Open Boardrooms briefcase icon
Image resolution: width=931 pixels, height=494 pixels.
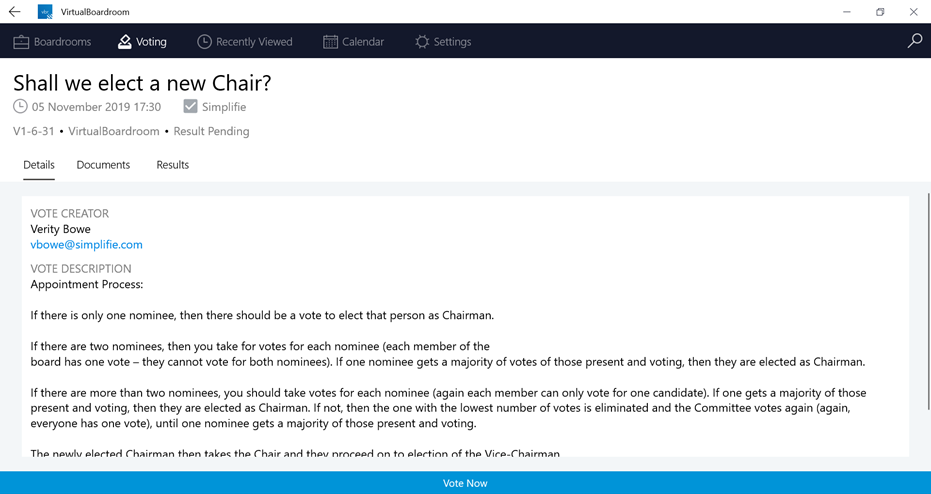pos(21,42)
